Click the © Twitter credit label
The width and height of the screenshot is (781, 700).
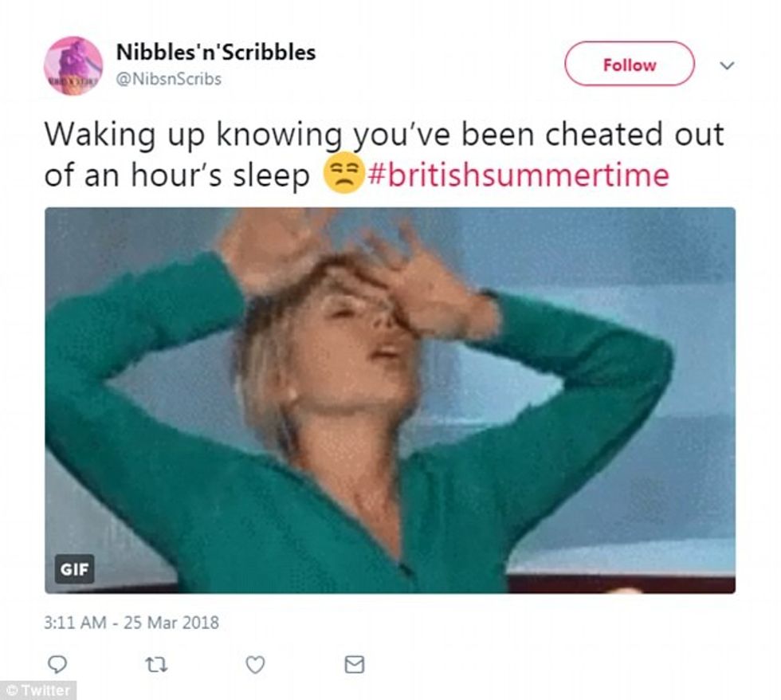(x=38, y=690)
